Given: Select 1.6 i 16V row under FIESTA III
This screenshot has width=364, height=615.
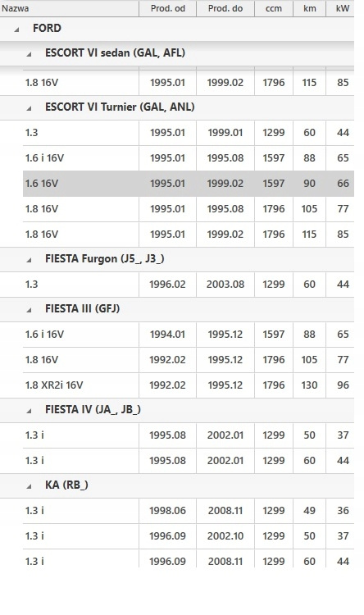Looking at the screenshot, I should tap(189, 335).
